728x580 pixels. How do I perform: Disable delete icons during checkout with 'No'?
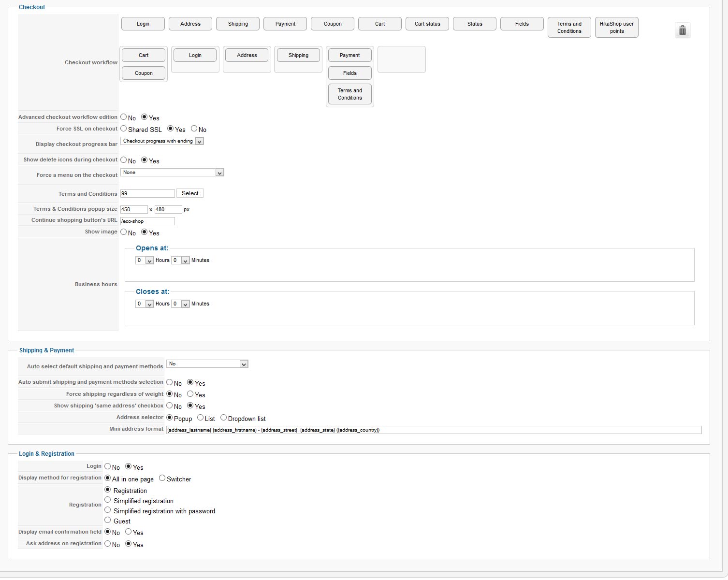[124, 160]
